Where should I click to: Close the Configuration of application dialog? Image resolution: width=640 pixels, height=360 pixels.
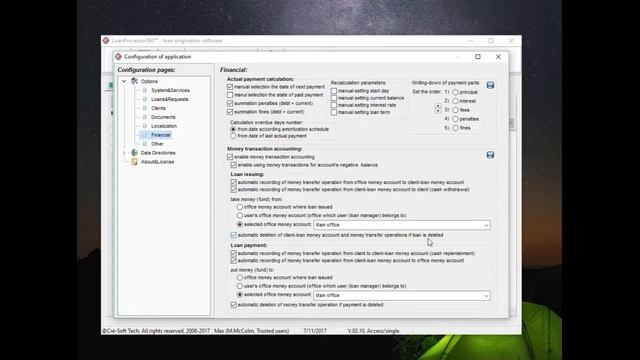tap(498, 57)
